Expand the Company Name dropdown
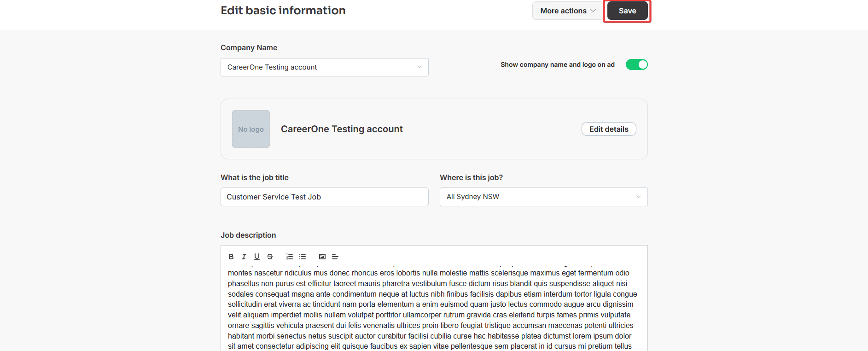The height and width of the screenshot is (351, 868). (x=325, y=67)
